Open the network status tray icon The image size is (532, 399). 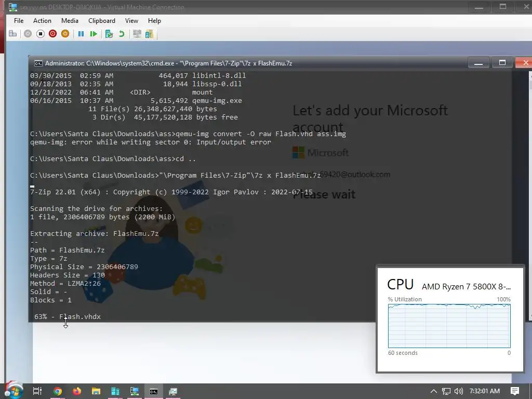click(446, 391)
